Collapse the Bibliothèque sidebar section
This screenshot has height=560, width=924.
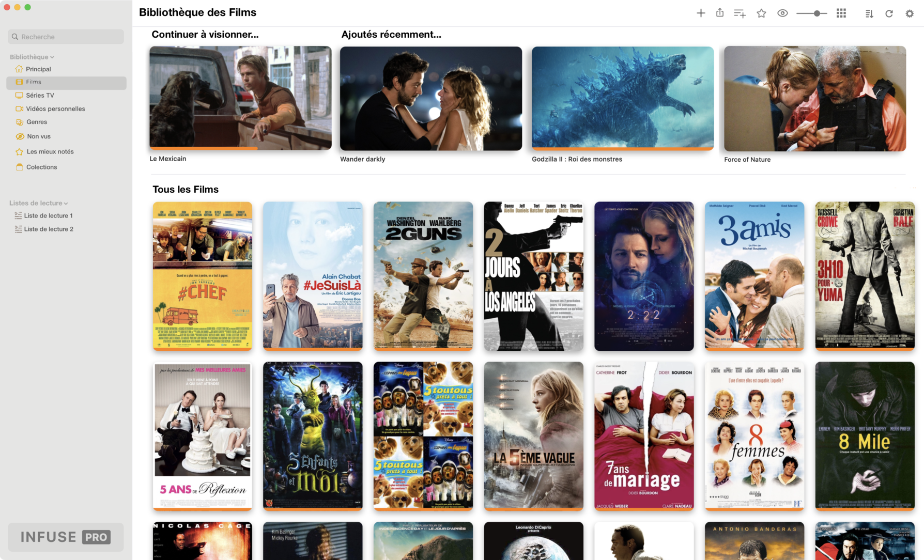click(32, 57)
